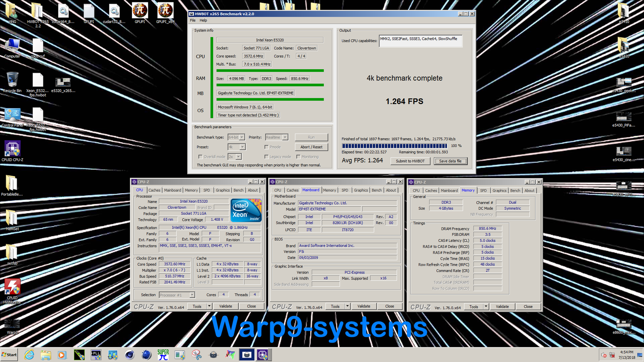The width and height of the screenshot is (644, 362).
Task: Toggle the Pmode checkbox
Action: [x=266, y=147]
